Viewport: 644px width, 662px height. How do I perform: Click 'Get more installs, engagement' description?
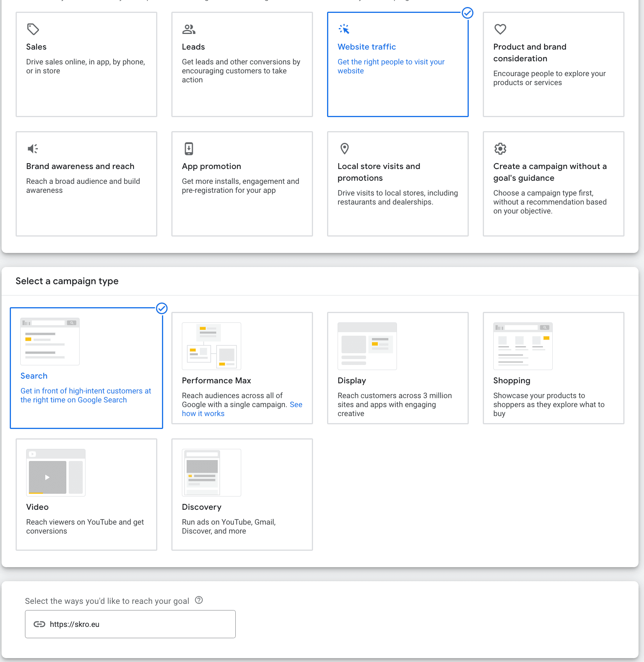tap(240, 186)
